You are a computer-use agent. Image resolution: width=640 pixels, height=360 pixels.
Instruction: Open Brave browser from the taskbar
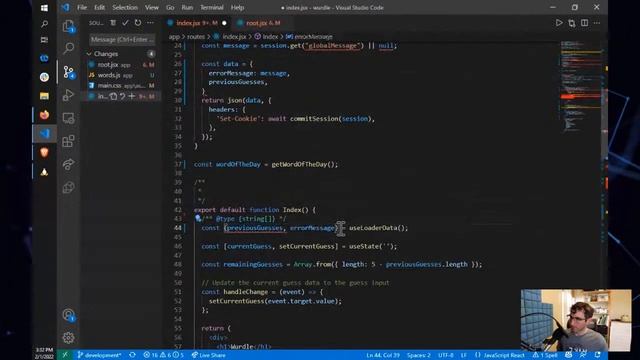point(44,152)
